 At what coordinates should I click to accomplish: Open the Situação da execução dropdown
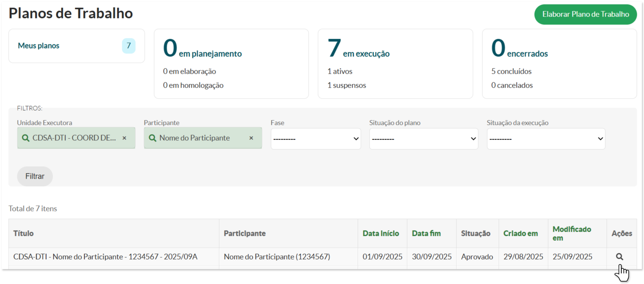546,139
